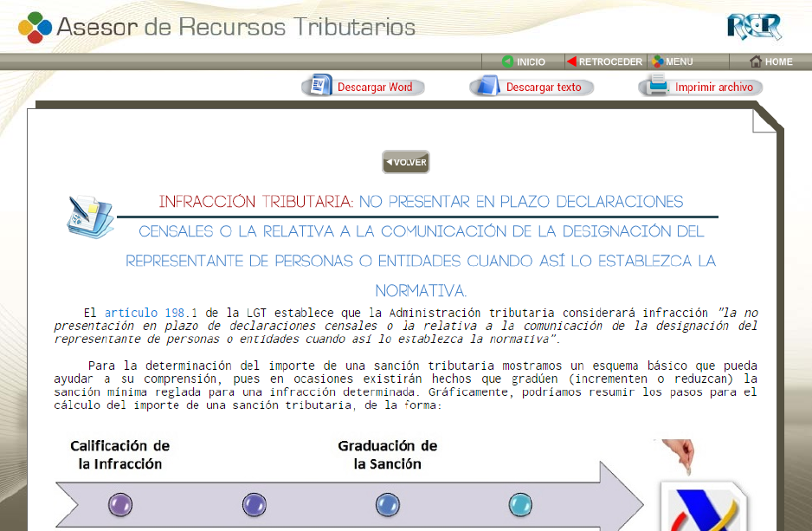This screenshot has height=531, width=812.
Task: Click the Descargar texto button
Action: [532, 87]
